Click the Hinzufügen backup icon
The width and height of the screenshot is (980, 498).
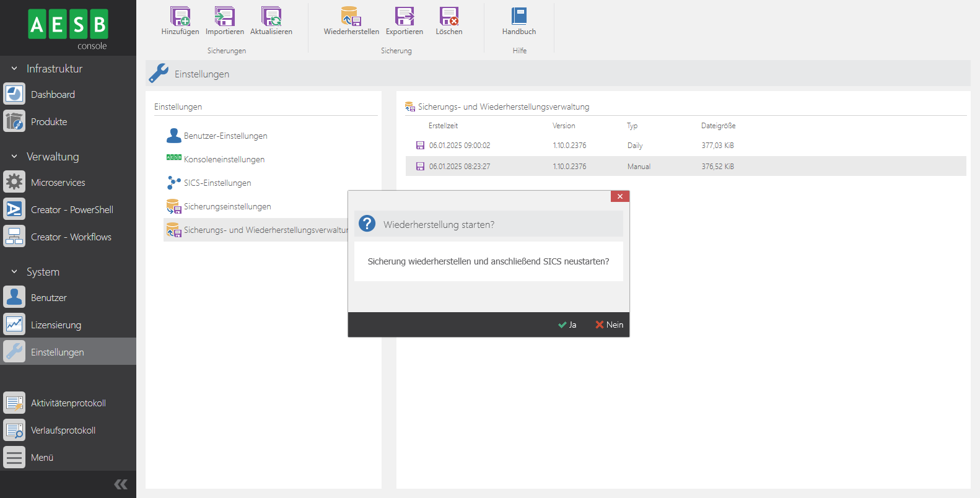[180, 17]
